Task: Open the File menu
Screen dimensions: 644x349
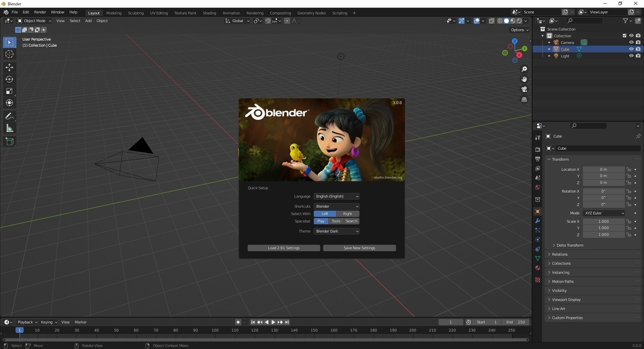Action: tap(14, 12)
